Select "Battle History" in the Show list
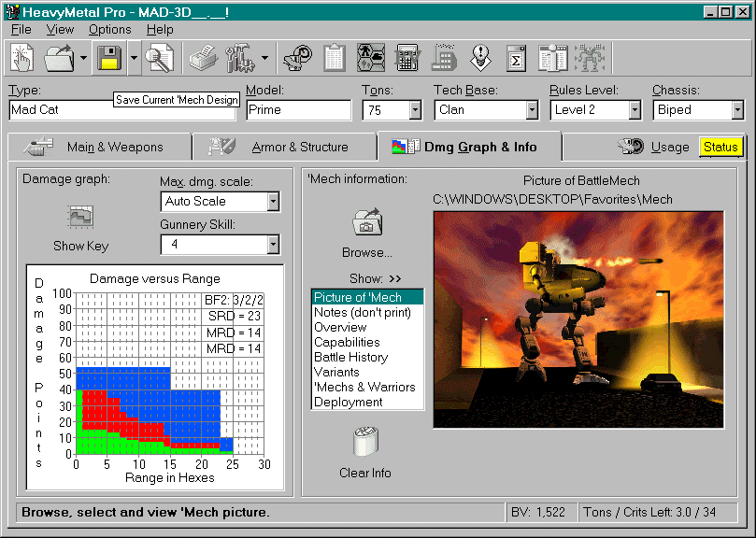 [367, 357]
